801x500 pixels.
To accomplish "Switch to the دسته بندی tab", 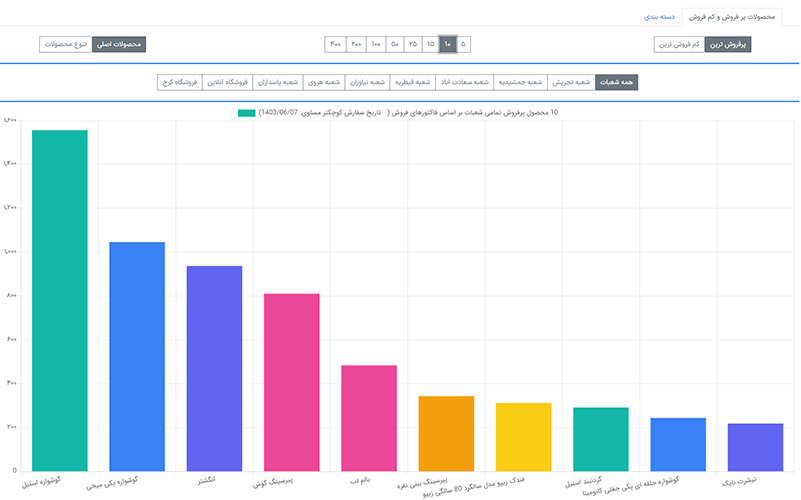I will tap(658, 17).
